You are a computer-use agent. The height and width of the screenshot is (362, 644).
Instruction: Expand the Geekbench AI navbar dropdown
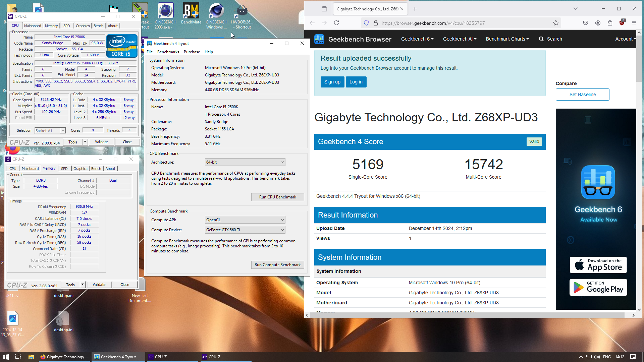click(x=460, y=39)
